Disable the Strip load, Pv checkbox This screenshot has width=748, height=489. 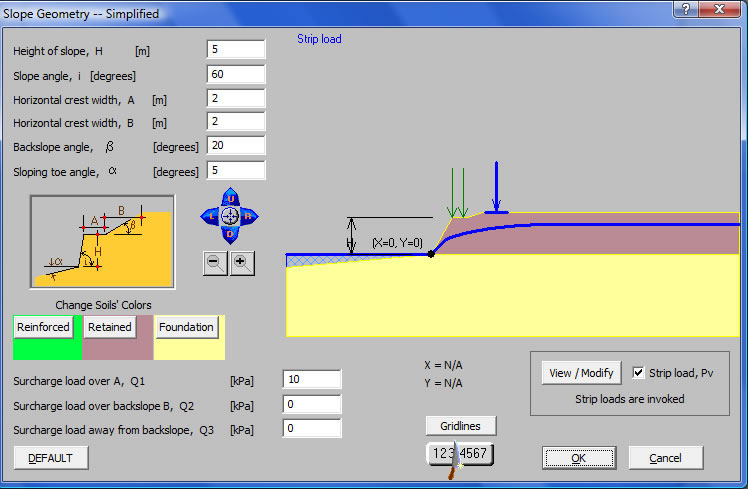638,373
